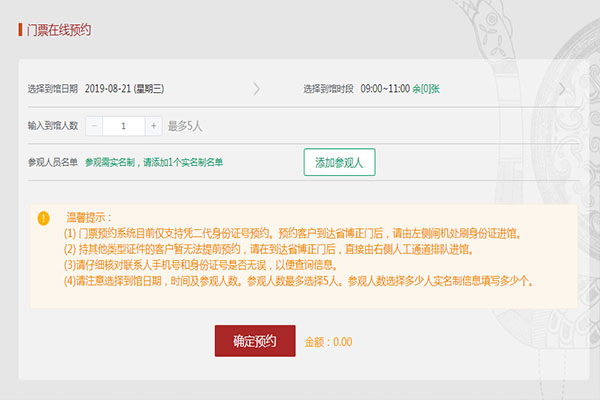Click the orange warning exclamation icon

44,218
